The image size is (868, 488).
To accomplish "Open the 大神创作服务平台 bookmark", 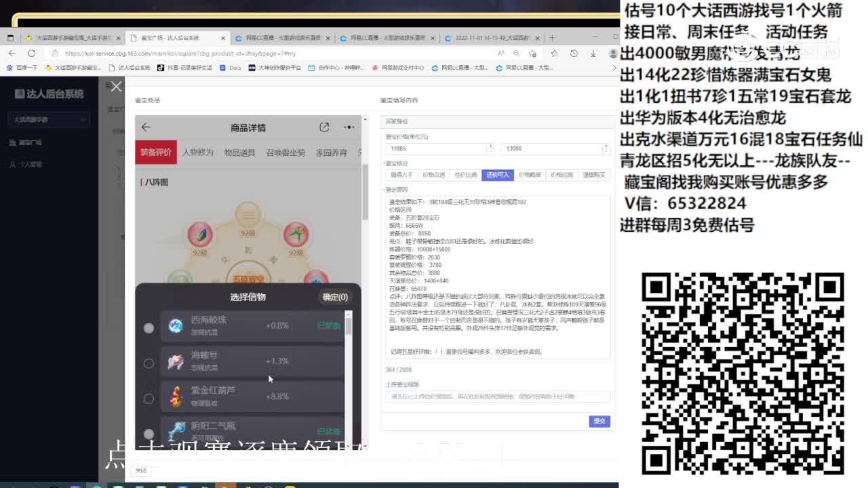I will [275, 68].
